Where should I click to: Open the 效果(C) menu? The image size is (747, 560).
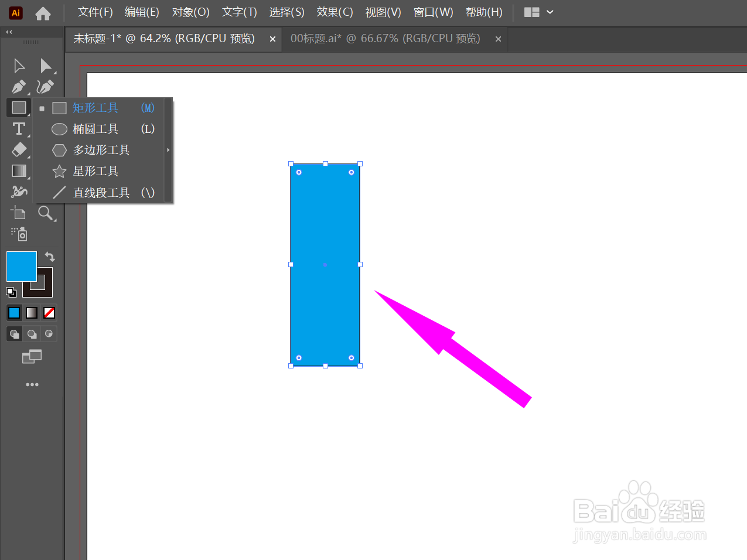pos(335,12)
